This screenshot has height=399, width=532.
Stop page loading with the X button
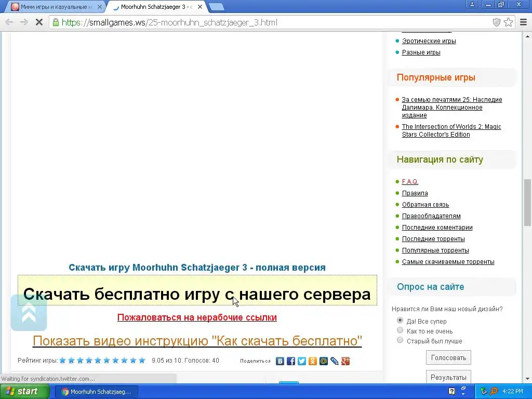[x=39, y=22]
